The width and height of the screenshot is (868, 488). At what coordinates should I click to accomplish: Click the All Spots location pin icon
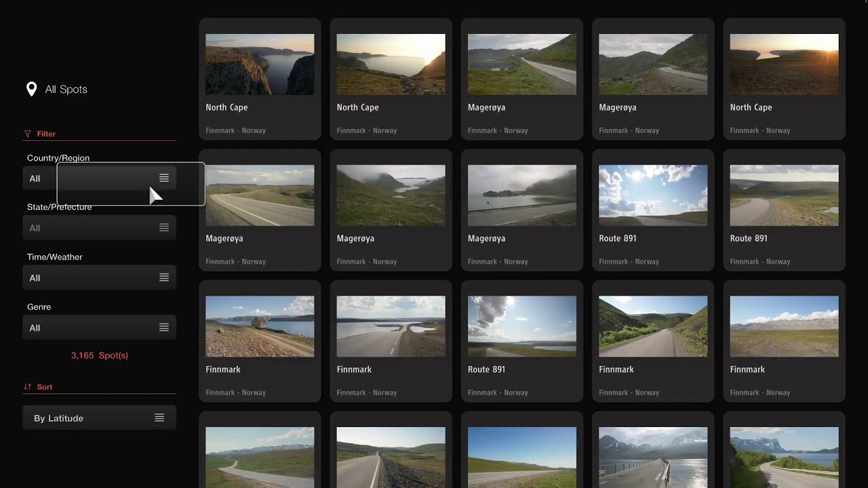31,89
